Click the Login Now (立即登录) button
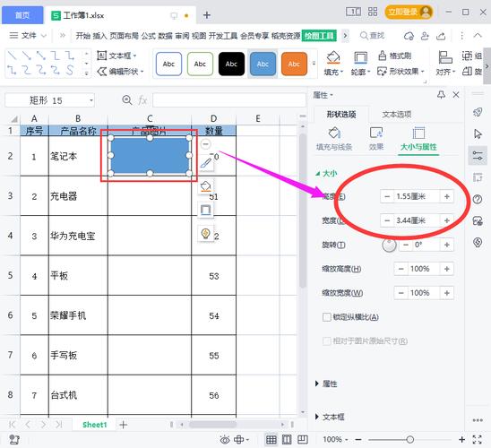The image size is (491, 448). 409,13
